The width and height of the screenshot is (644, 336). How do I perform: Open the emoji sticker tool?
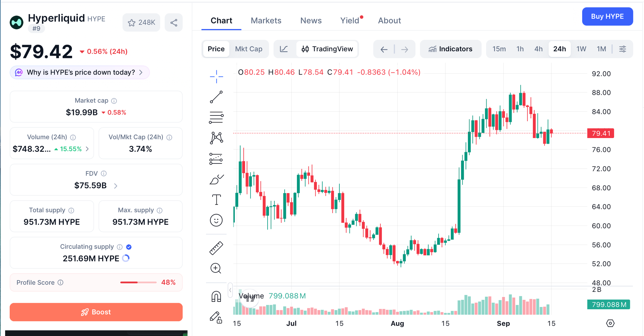[216, 220]
